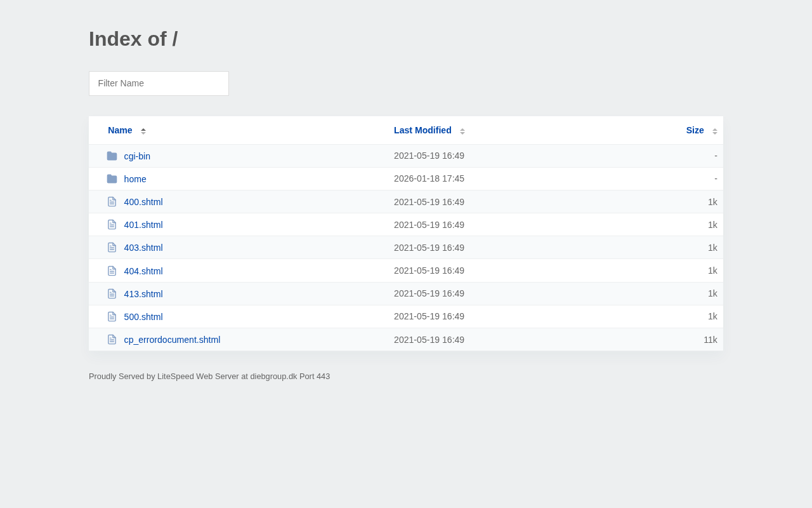Open the home directory link
Image resolution: width=812 pixels, height=508 pixels.
[135, 179]
